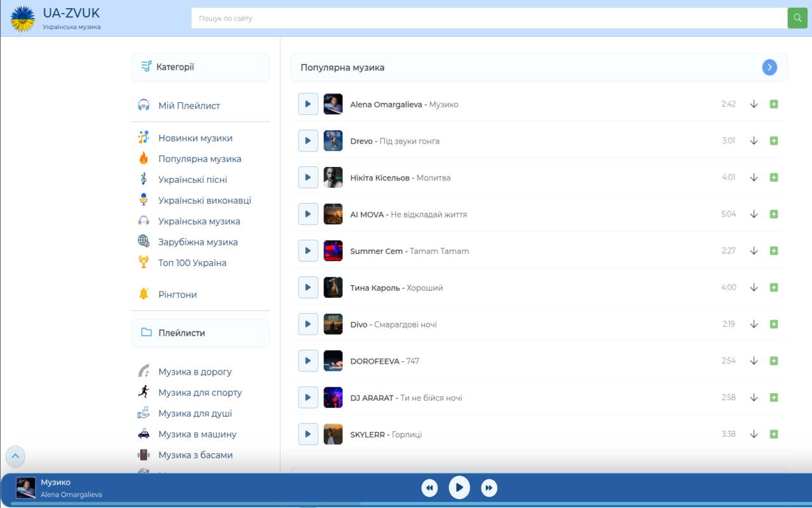Viewport: 812px width, 508px height.
Task: Skip to next track in bottom player
Action: (489, 488)
